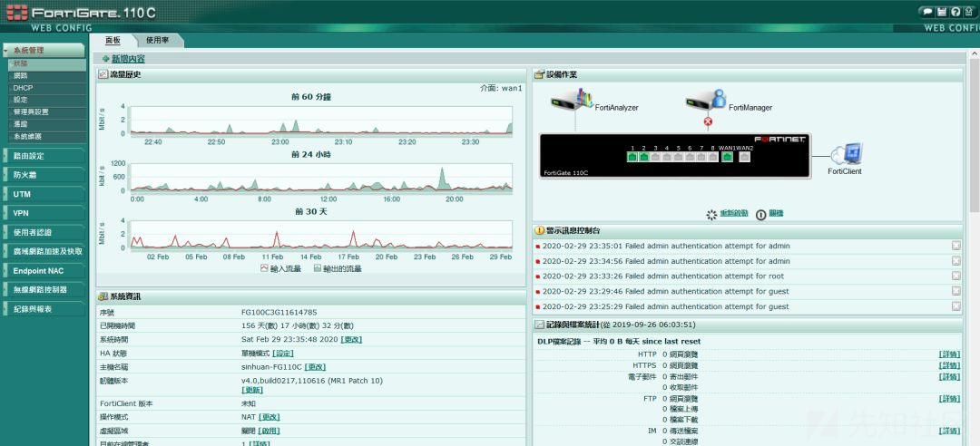Click the reboot spinner icon
The height and width of the screenshot is (446, 980).
(x=711, y=214)
